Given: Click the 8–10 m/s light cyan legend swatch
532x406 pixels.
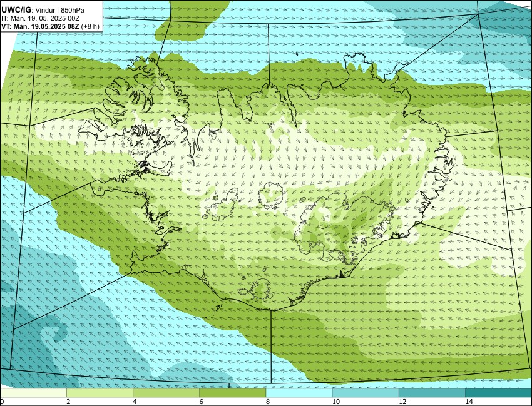Looking at the screenshot, I should [299, 393].
